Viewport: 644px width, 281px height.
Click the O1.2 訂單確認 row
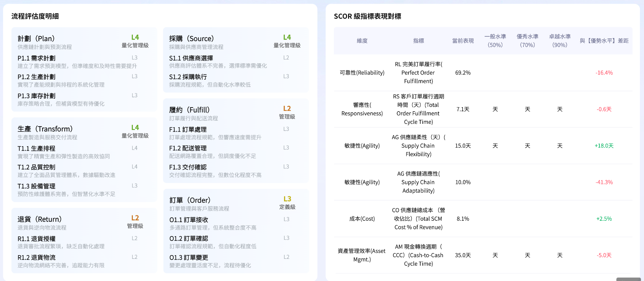(236, 242)
